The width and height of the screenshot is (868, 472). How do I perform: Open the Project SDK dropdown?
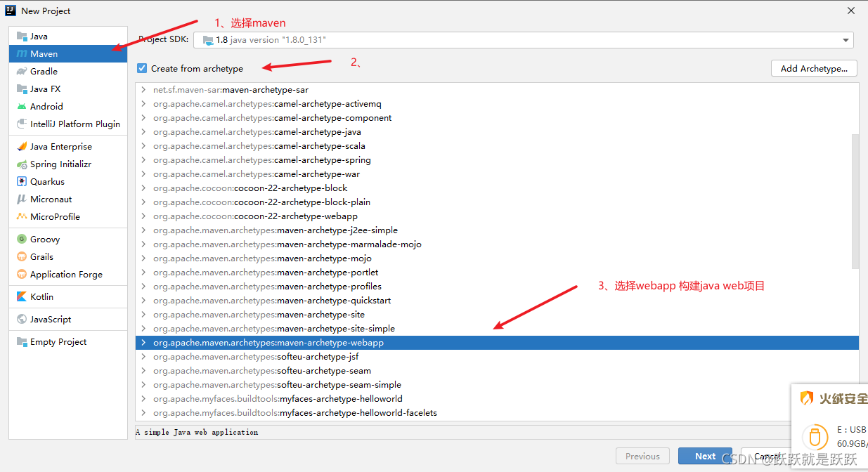(x=846, y=39)
